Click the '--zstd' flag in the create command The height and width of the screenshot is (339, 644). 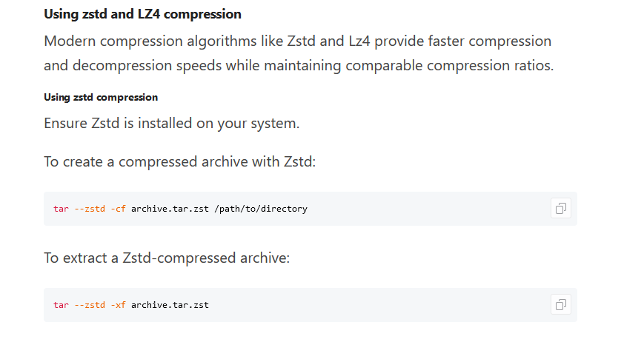(90, 209)
